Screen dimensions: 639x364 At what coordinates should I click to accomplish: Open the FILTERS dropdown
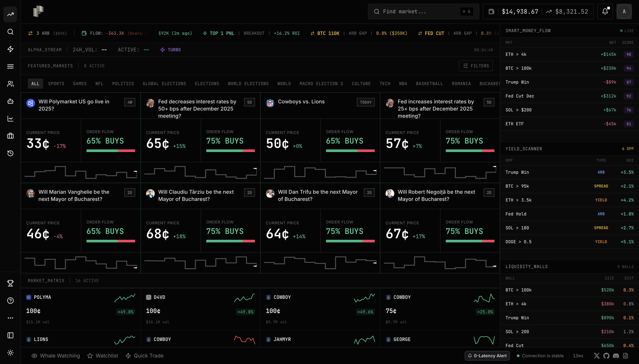(476, 66)
